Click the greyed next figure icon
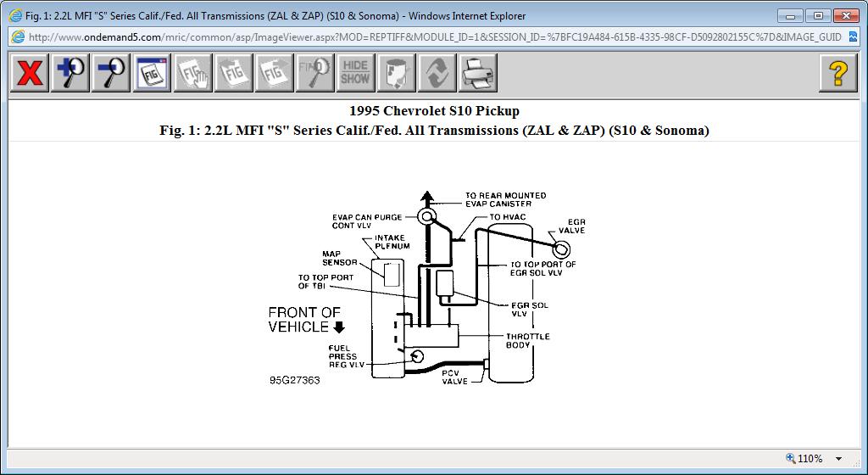868x475 pixels. [x=274, y=73]
